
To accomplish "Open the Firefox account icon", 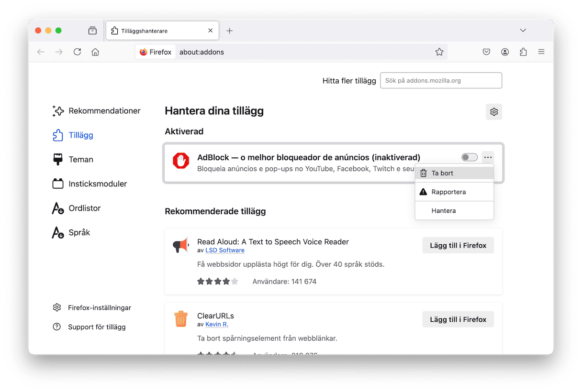I will (505, 52).
